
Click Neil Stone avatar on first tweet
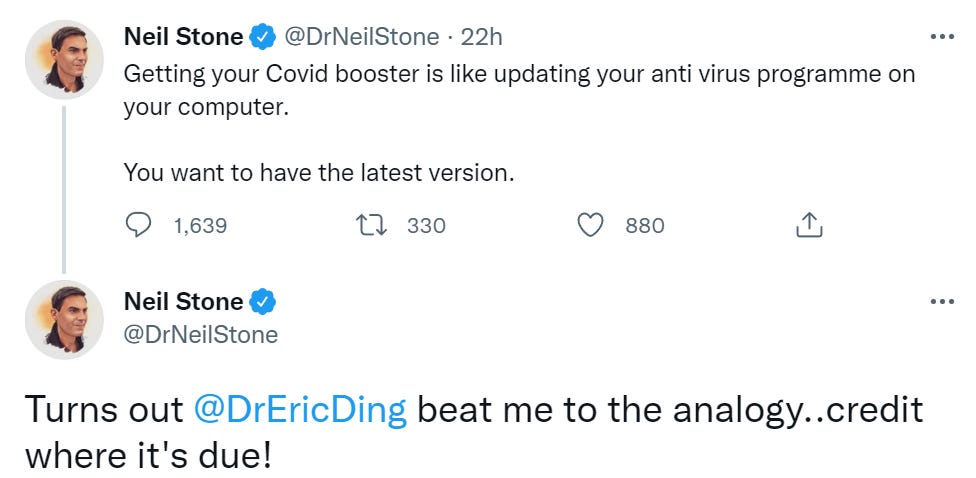tap(65, 59)
